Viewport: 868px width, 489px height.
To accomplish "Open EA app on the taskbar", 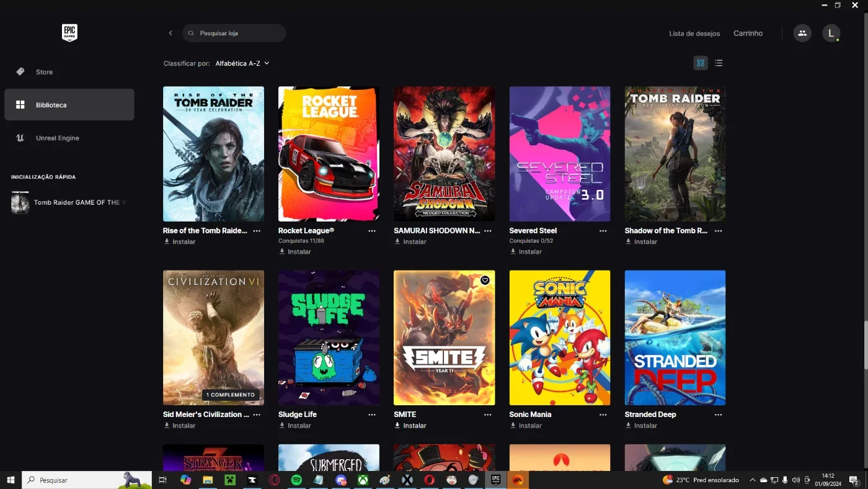I will pos(518,480).
